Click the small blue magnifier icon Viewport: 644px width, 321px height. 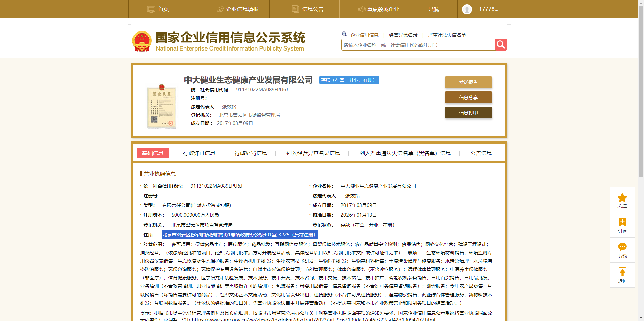click(x=344, y=34)
